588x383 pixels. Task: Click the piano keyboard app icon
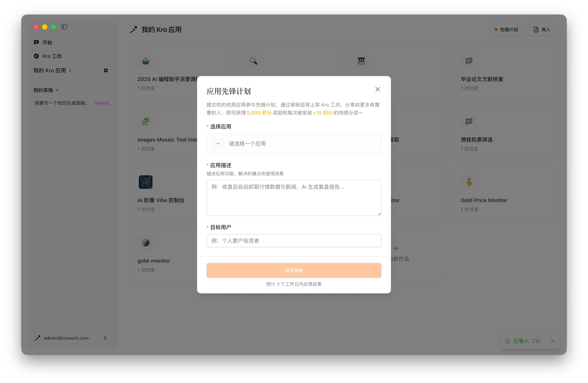click(x=361, y=61)
